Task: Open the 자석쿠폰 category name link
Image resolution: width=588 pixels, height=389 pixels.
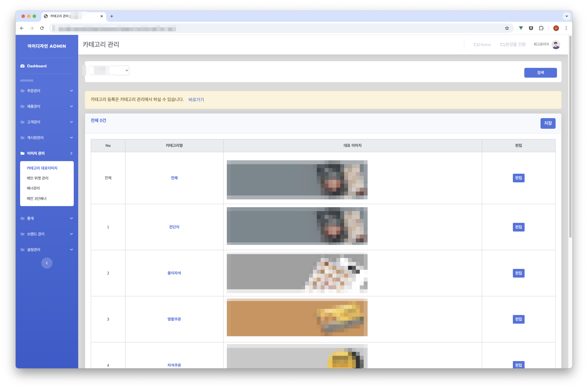Action: pyautogui.click(x=174, y=365)
